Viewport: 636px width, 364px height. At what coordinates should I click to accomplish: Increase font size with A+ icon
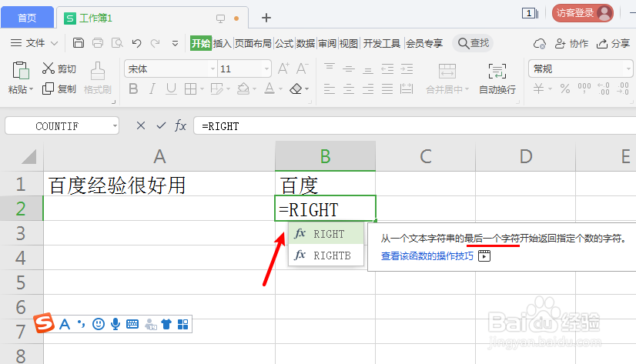click(x=283, y=68)
